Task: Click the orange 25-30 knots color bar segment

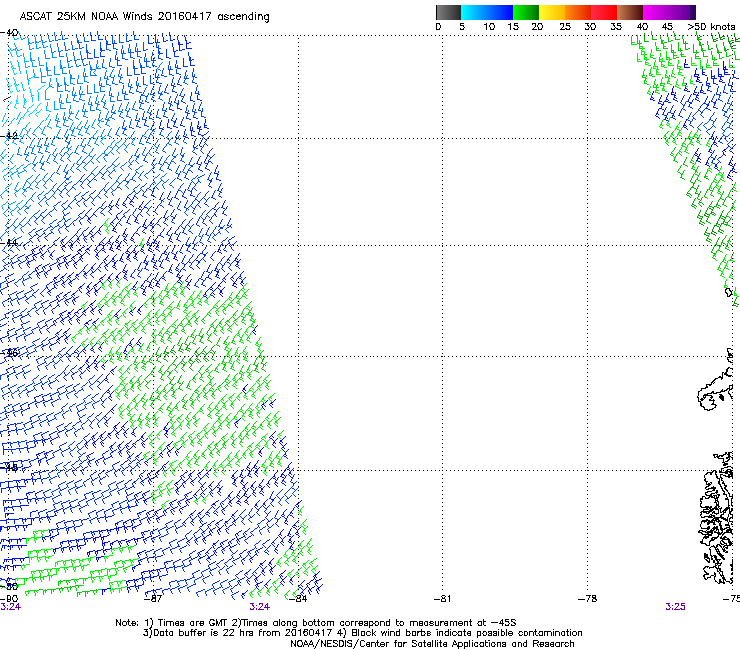Action: [x=578, y=12]
